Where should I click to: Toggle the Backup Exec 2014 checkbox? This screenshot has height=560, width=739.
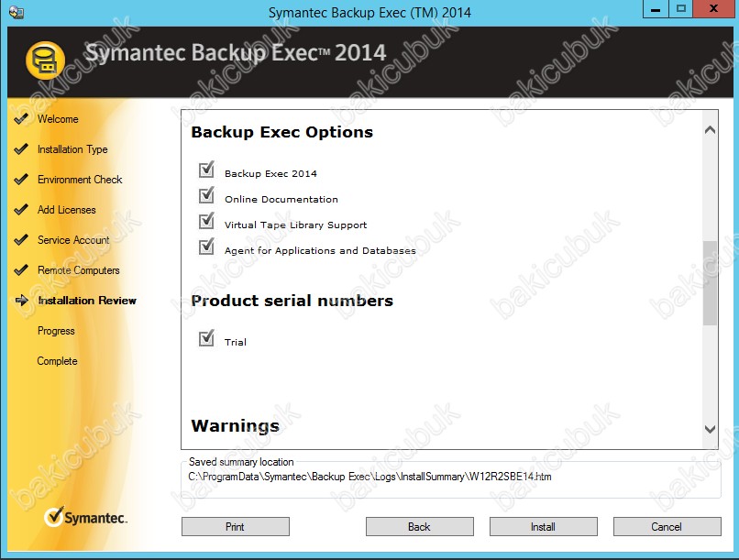206,170
